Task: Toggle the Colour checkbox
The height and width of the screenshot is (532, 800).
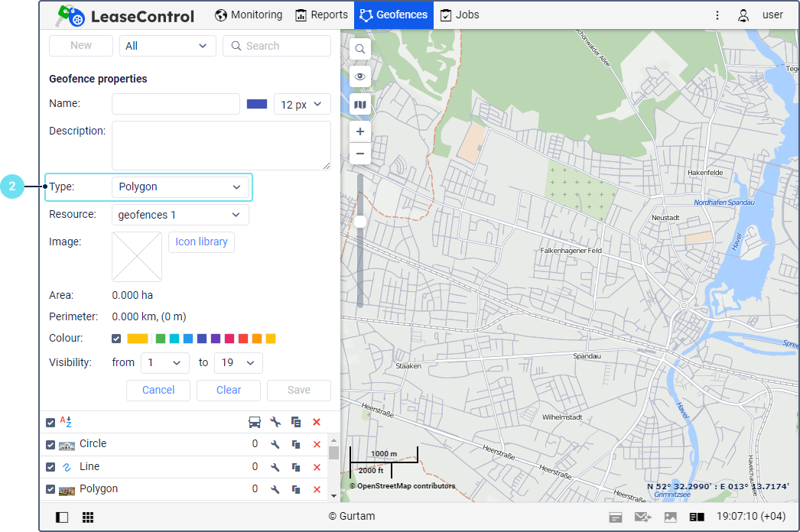Action: point(116,339)
